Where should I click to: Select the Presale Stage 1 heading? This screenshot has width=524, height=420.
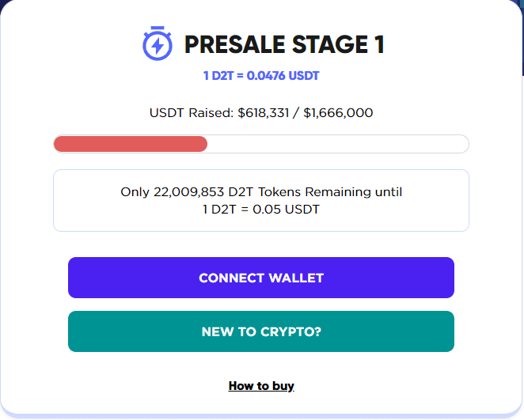click(284, 44)
